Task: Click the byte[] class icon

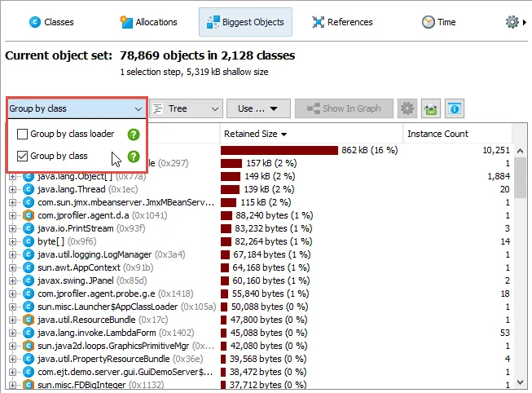Action: (x=29, y=241)
